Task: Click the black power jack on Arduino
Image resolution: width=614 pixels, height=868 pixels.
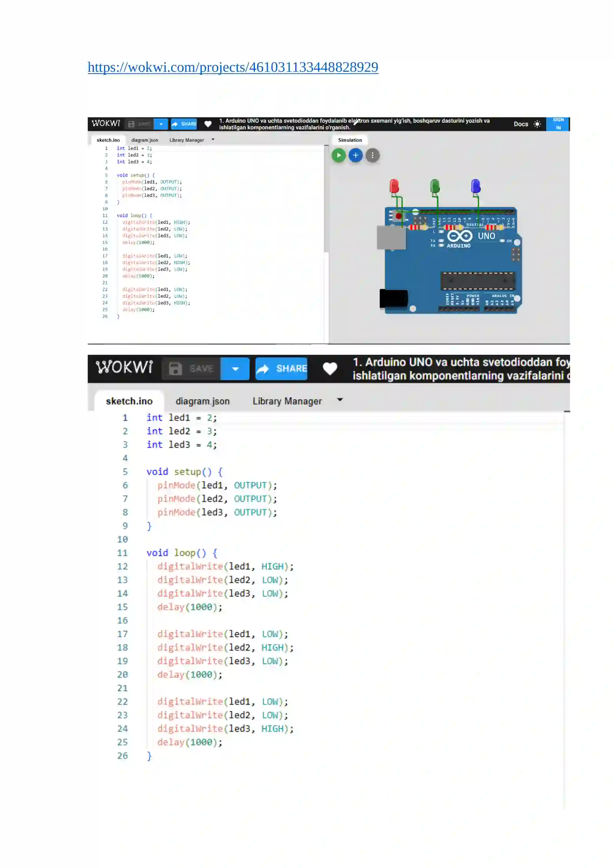Action: (x=393, y=299)
